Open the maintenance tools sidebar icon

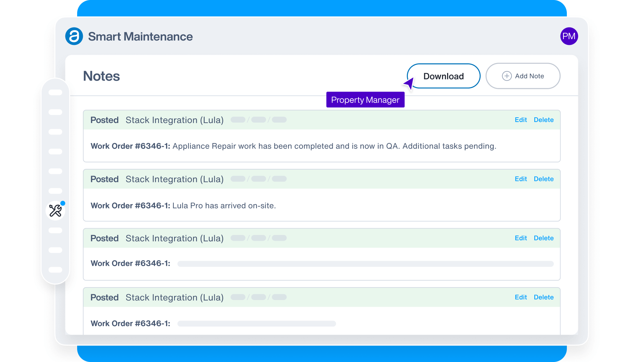[x=55, y=210]
